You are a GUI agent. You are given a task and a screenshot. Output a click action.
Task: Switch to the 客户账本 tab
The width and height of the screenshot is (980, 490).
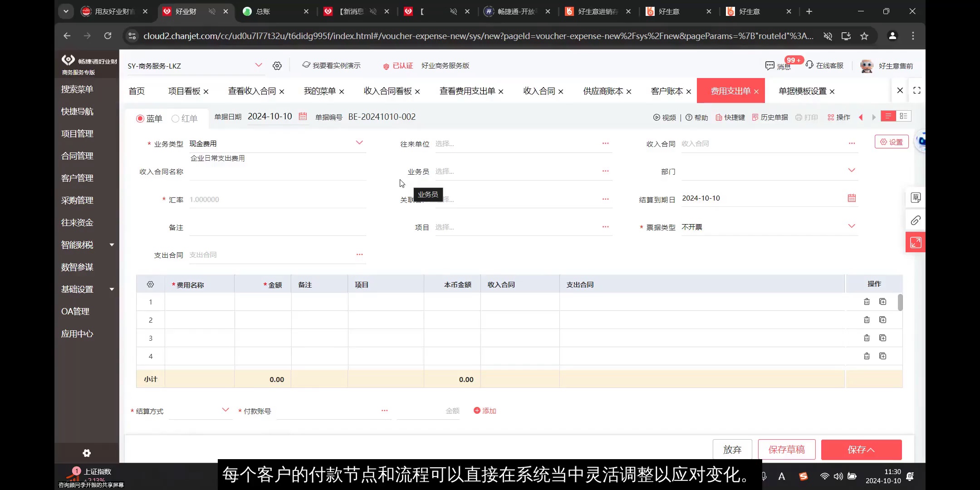pos(666,91)
